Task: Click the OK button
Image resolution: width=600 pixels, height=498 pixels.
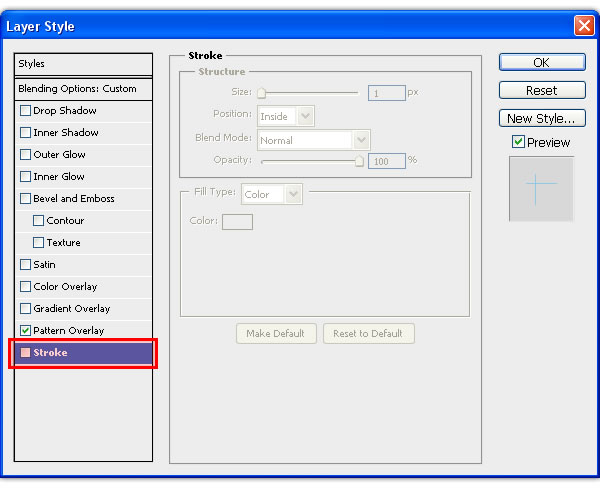Action: [x=542, y=62]
